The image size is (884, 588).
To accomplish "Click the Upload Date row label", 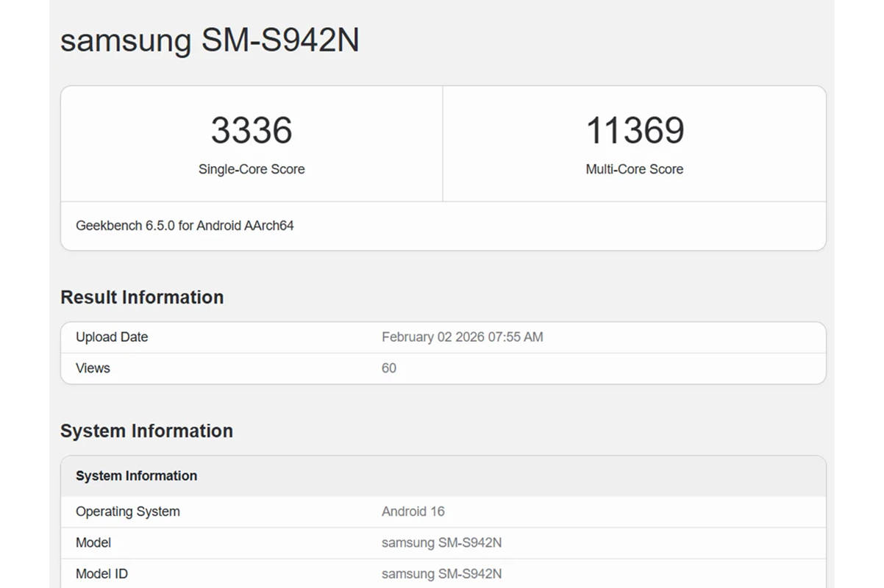I will coord(112,337).
